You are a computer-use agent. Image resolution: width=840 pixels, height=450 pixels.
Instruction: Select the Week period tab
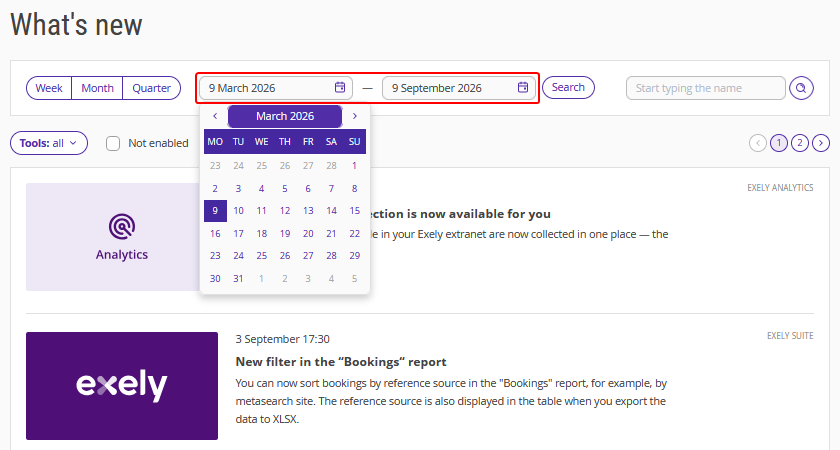(49, 88)
